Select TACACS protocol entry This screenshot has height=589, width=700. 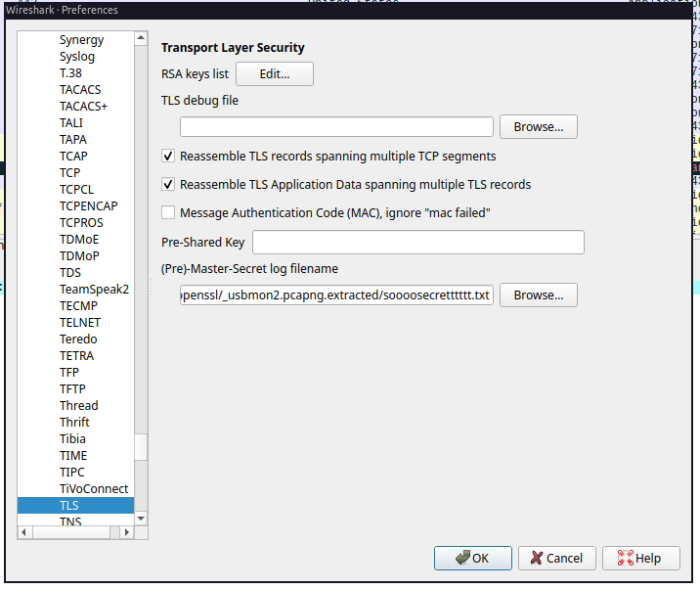click(x=80, y=89)
